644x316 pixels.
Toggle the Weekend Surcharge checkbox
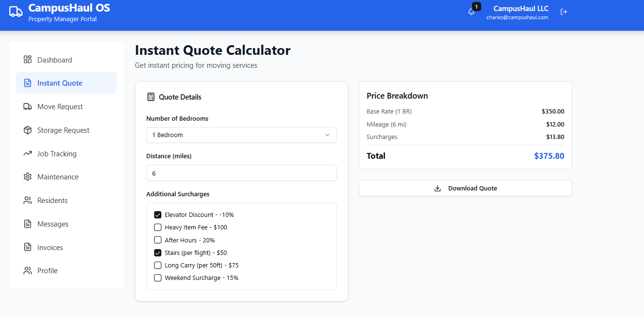(158, 278)
